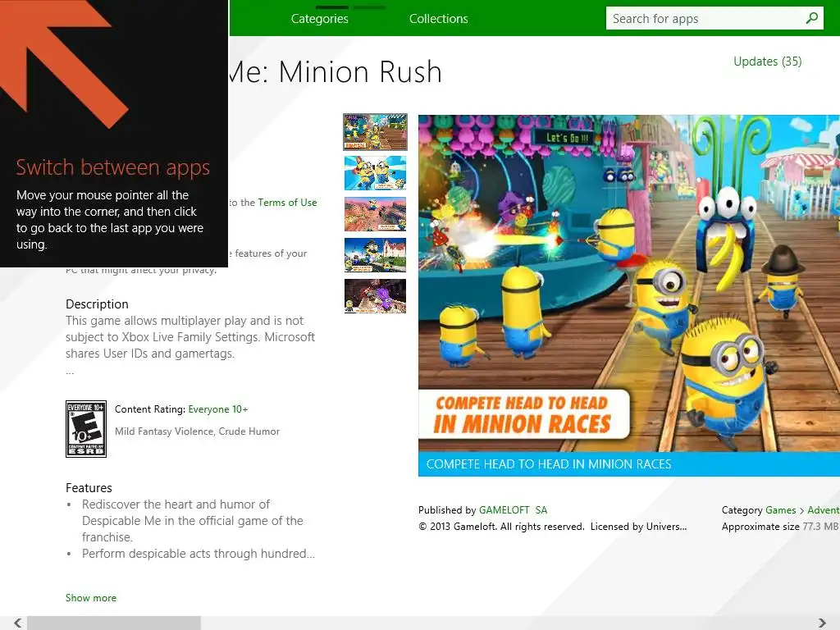This screenshot has height=630, width=840.
Task: Click the left arrow of the horizontal scrollbar
Action: click(18, 623)
